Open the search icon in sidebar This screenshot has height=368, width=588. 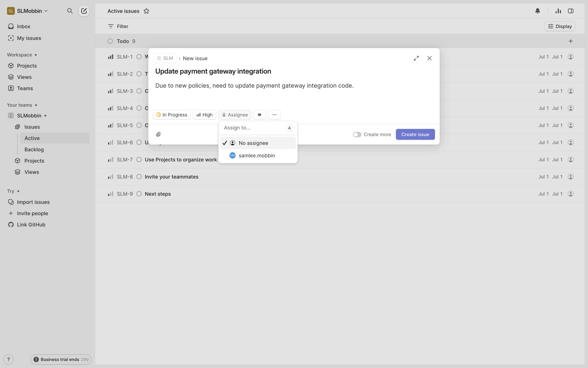(x=70, y=11)
